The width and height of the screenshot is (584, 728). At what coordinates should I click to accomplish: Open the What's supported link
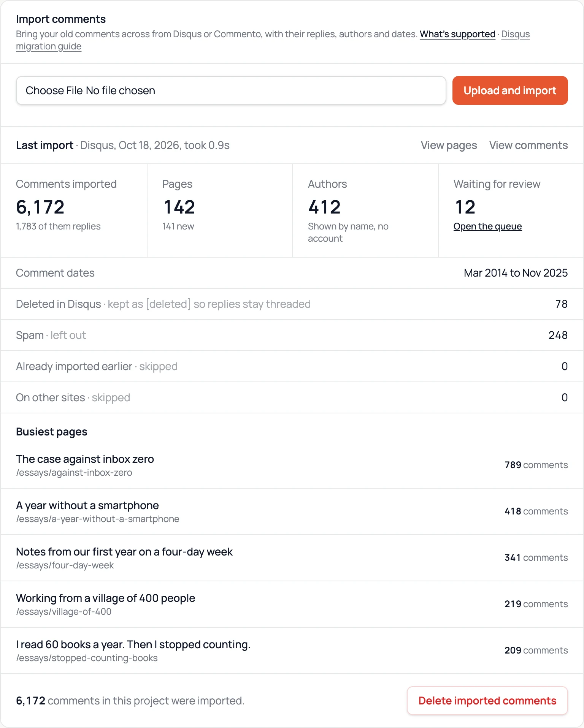pos(457,34)
